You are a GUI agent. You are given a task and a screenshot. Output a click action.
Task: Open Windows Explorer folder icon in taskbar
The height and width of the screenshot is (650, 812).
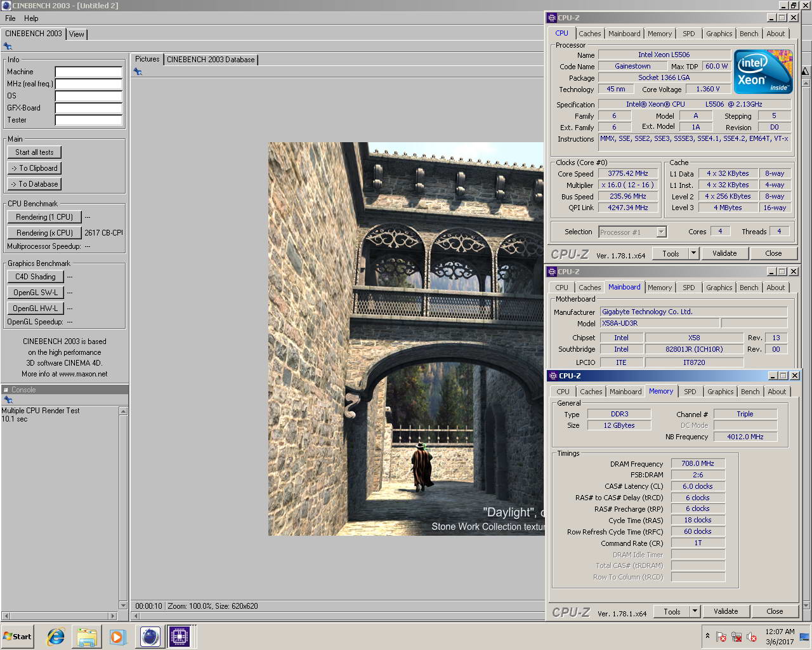(x=87, y=637)
